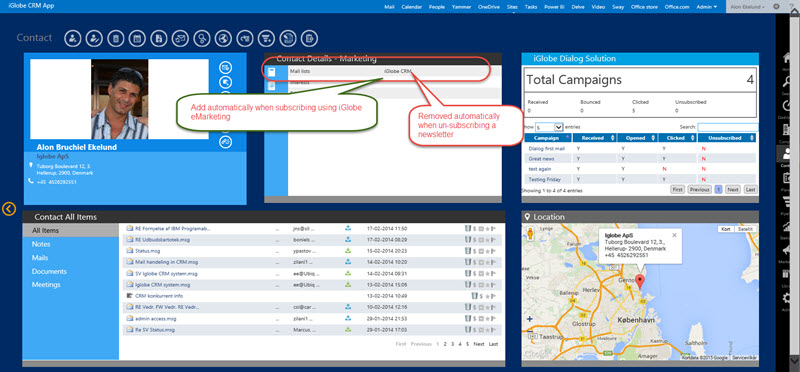800x372 pixels.
Task: Select Notes in contact items list
Action: (41, 244)
